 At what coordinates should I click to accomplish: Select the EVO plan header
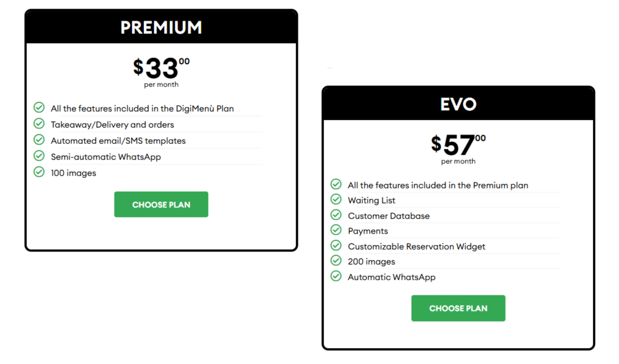[458, 104]
